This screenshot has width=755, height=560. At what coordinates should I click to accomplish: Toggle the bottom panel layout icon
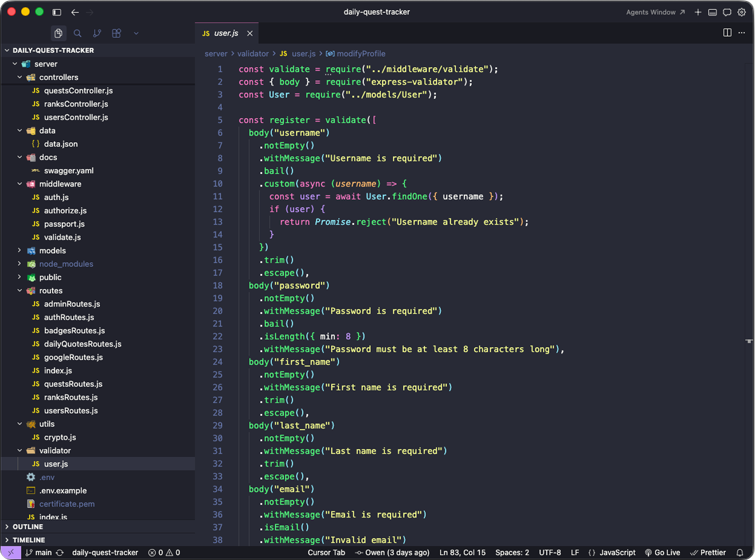point(712,12)
